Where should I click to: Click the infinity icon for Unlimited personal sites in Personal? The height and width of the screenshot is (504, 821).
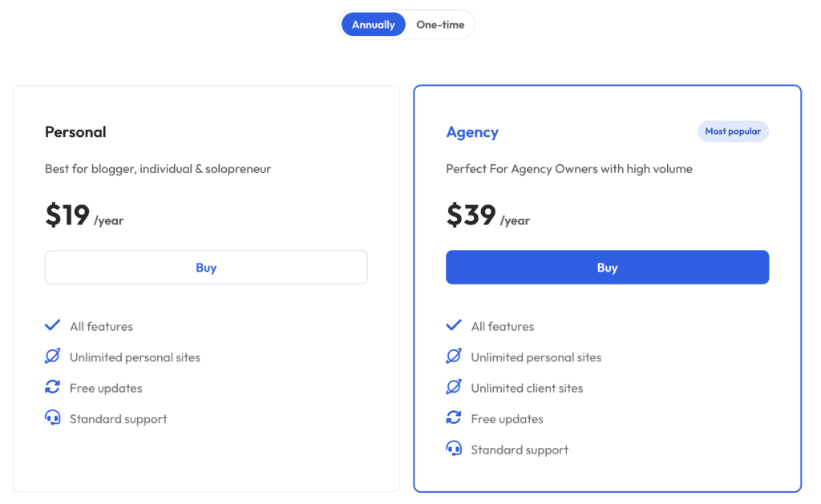(x=52, y=357)
